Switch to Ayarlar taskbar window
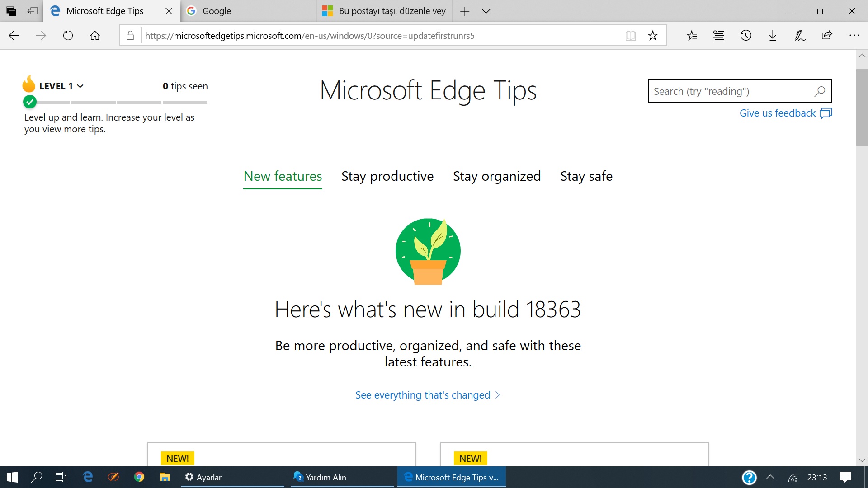The height and width of the screenshot is (488, 868). [x=233, y=477]
